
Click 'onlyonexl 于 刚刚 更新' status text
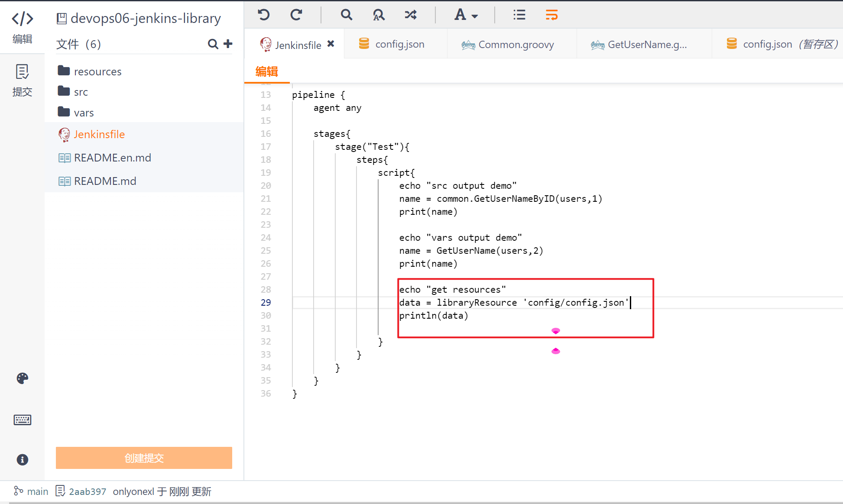tap(162, 491)
